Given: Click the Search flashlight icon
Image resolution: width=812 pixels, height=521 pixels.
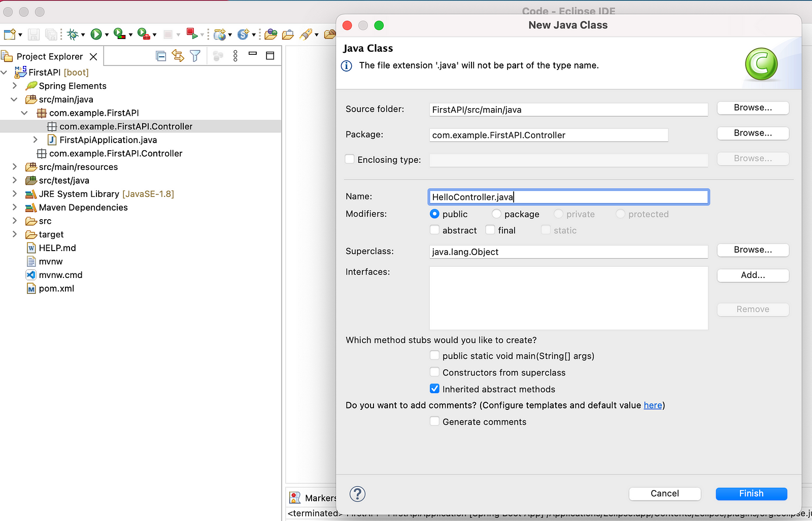Looking at the screenshot, I should 306,34.
